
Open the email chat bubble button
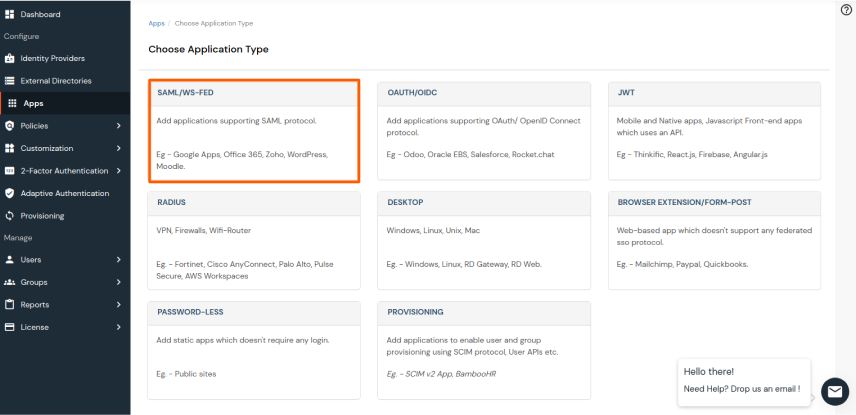coord(835,391)
